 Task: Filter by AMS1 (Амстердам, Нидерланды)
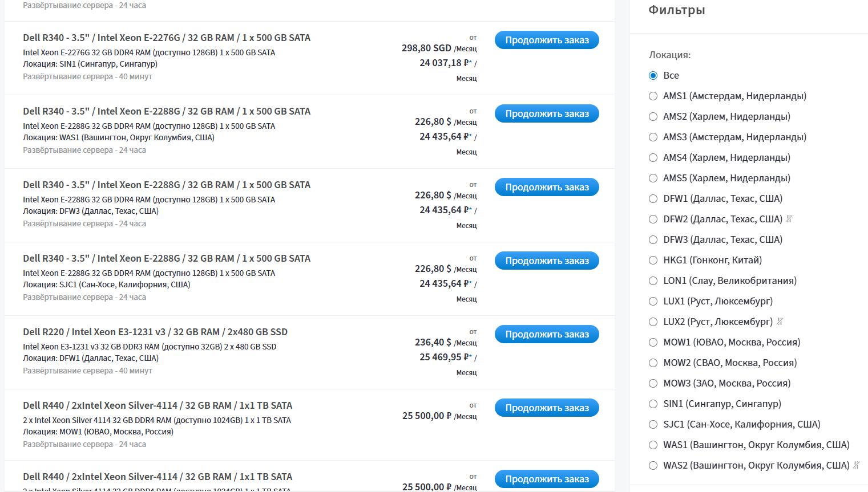(x=653, y=96)
